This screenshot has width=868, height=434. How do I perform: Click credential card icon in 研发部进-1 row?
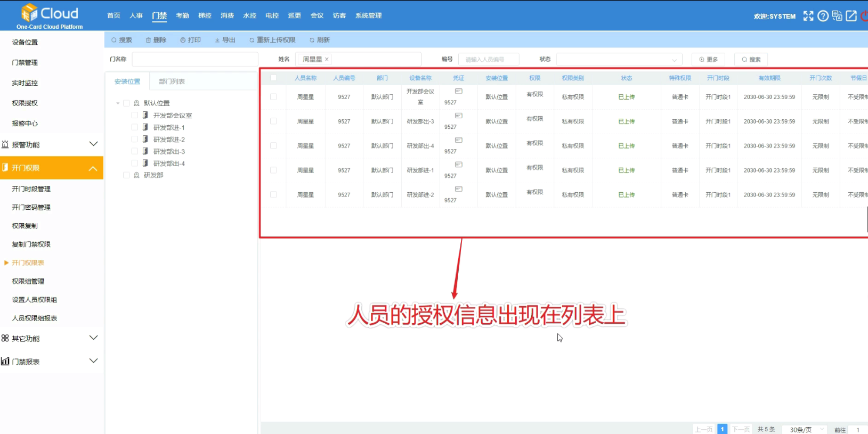458,165
